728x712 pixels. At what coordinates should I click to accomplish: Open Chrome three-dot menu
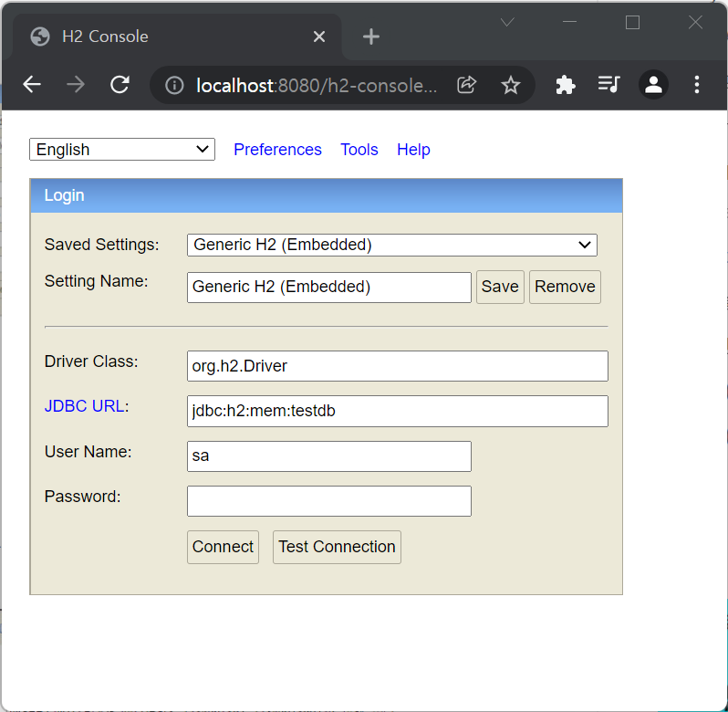coord(696,85)
